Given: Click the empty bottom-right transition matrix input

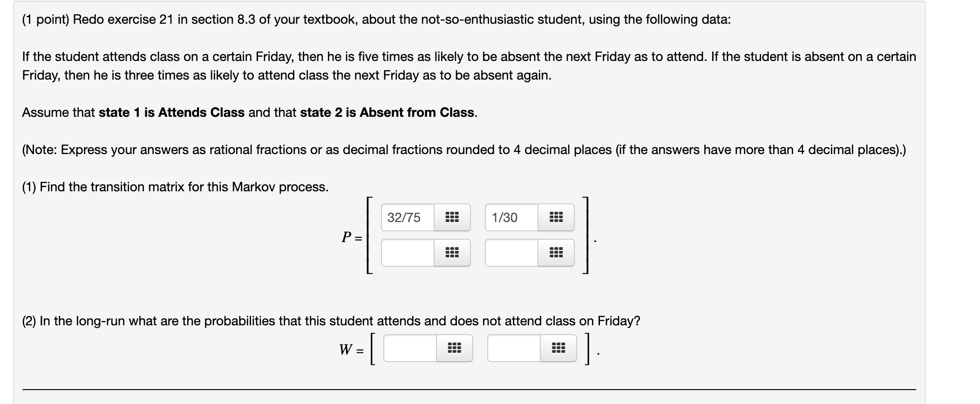Looking at the screenshot, I should pos(509,253).
